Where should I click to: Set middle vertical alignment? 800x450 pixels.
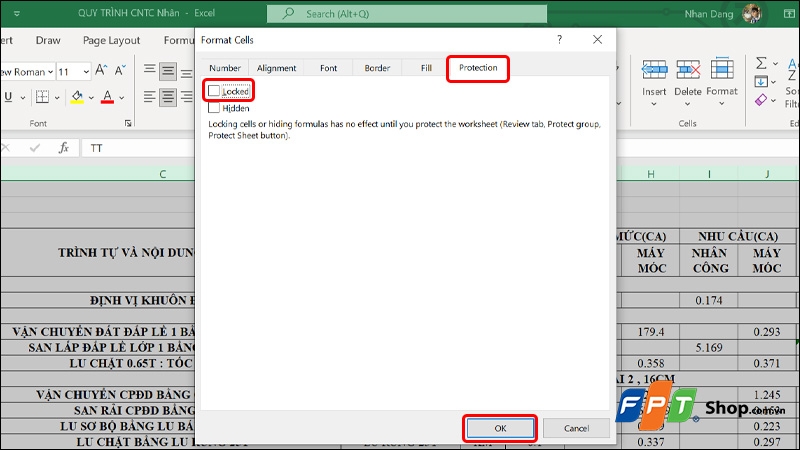(x=168, y=71)
